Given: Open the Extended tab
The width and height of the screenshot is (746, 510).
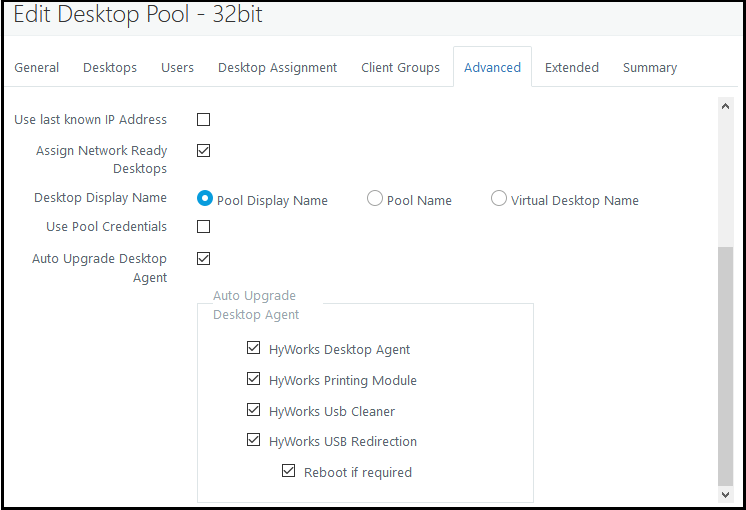Looking at the screenshot, I should pos(572,68).
